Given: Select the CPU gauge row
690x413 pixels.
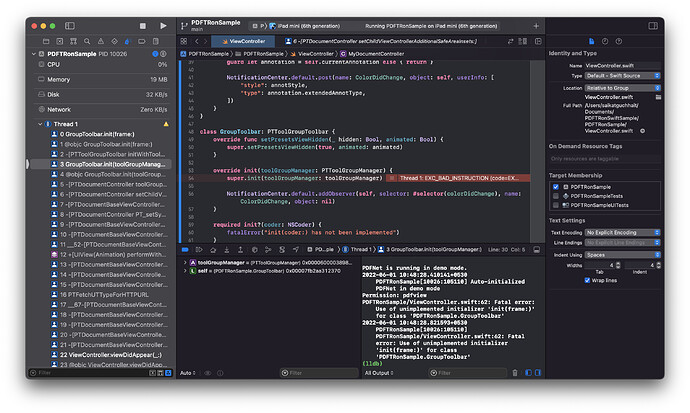Looking at the screenshot, I should point(102,64).
